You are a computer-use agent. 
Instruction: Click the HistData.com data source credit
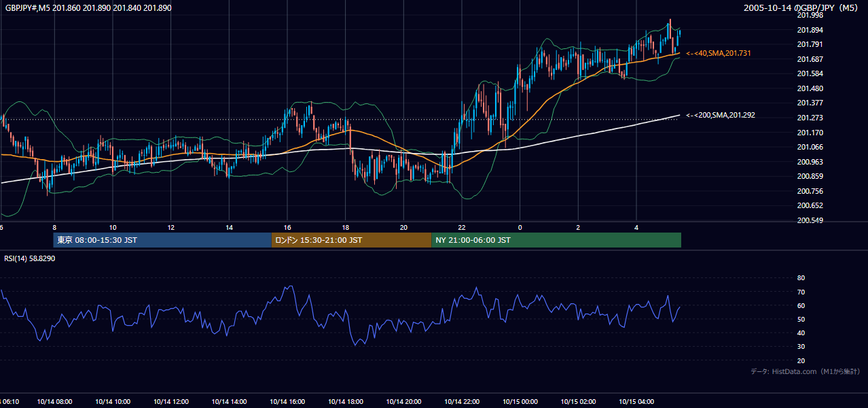click(806, 371)
